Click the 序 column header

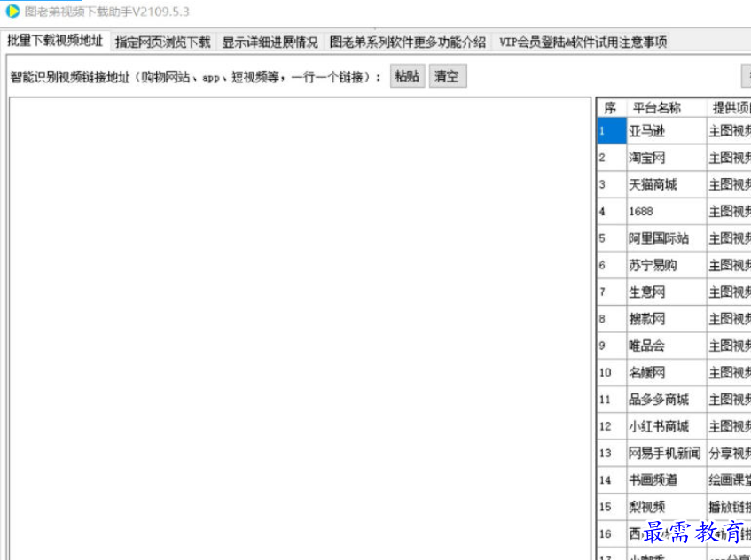(609, 106)
